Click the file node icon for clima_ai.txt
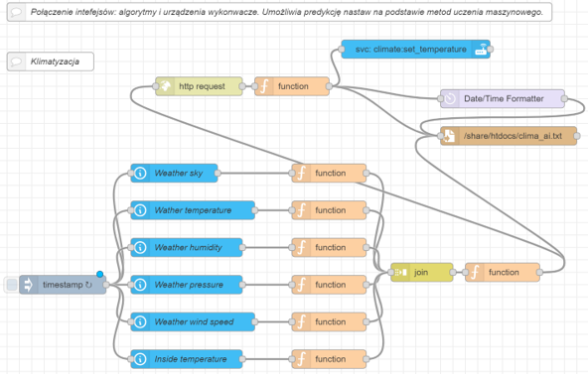The height and width of the screenshot is (374, 588). [450, 136]
